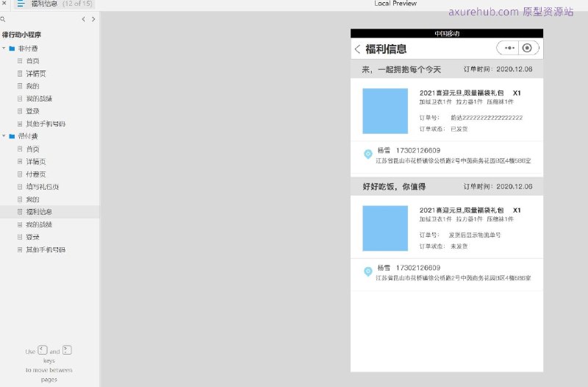Open 其他手机号码 page under 非付费 folder
The width and height of the screenshot is (588, 387).
46,124
